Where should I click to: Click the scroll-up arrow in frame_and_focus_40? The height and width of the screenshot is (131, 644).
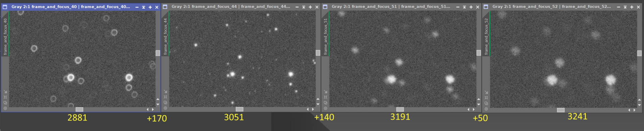[158, 99]
